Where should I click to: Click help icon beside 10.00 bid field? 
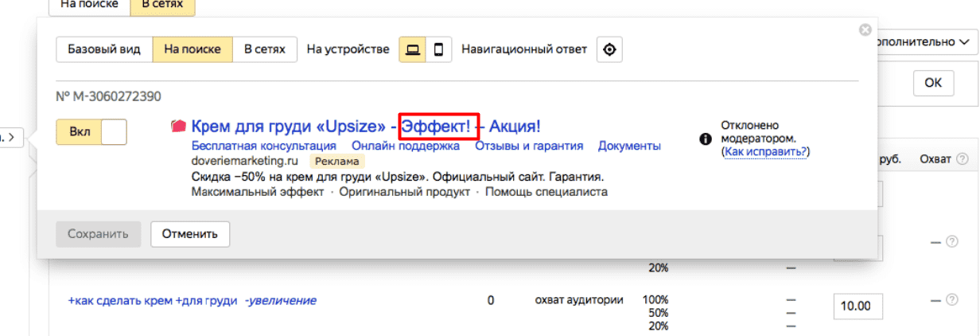[951, 300]
